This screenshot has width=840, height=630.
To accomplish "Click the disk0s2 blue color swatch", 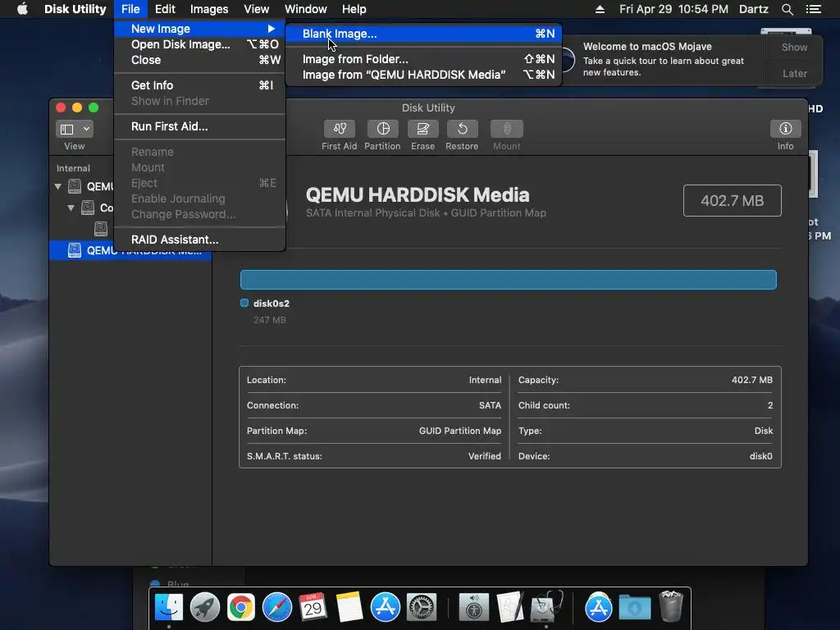I will click(244, 304).
